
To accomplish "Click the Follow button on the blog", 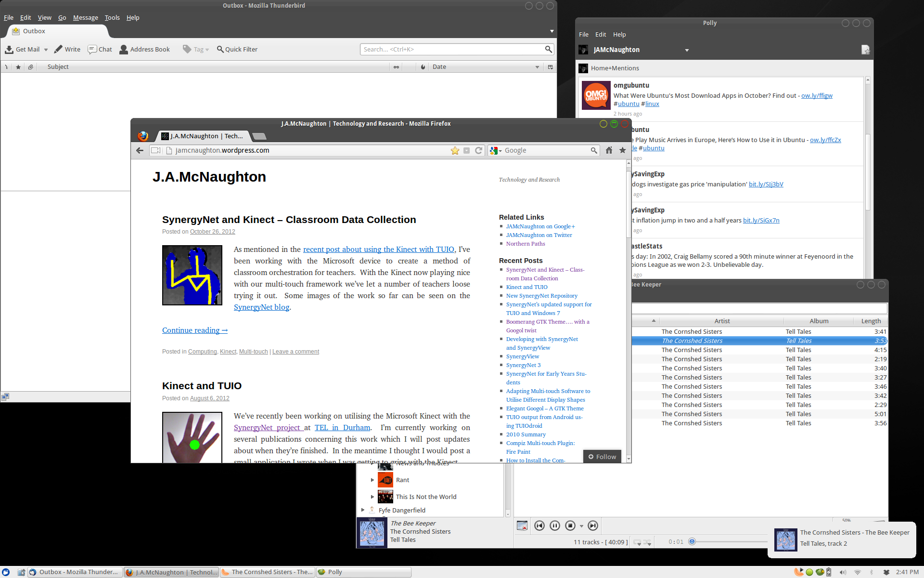I will point(602,457).
